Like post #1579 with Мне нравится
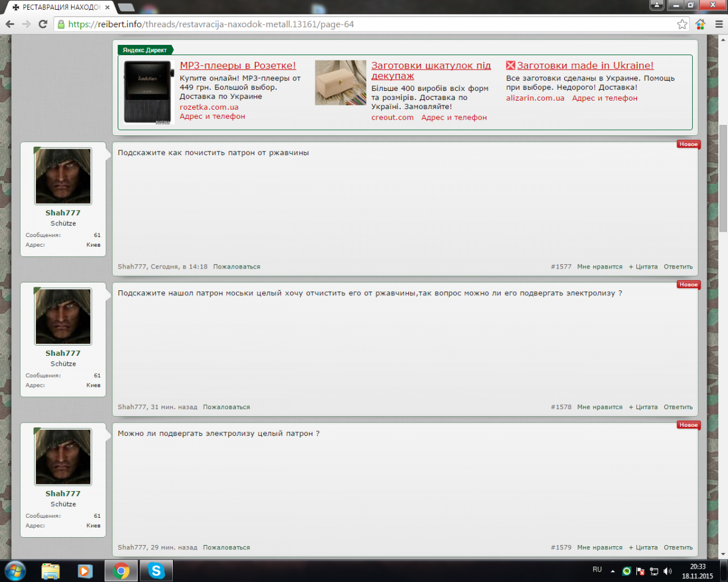The height and width of the screenshot is (582, 728). tap(600, 547)
